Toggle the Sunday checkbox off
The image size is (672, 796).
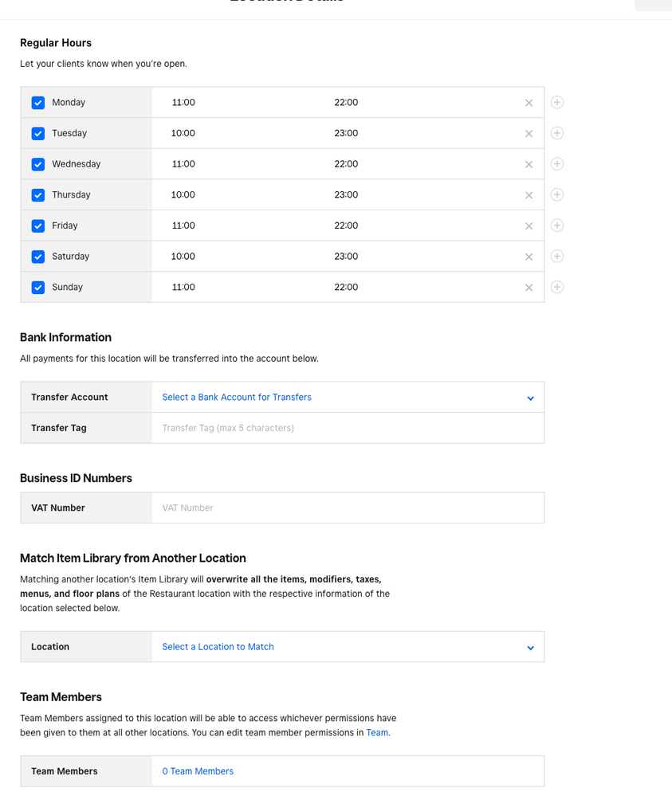[38, 288]
